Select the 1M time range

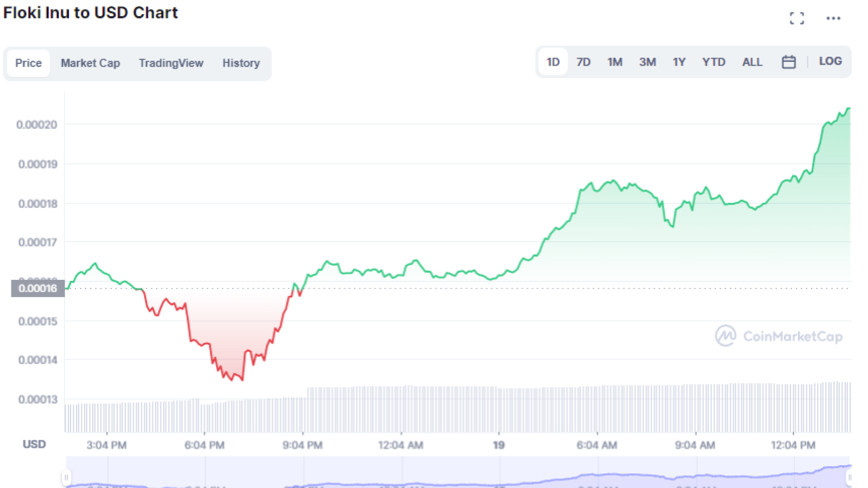click(615, 62)
